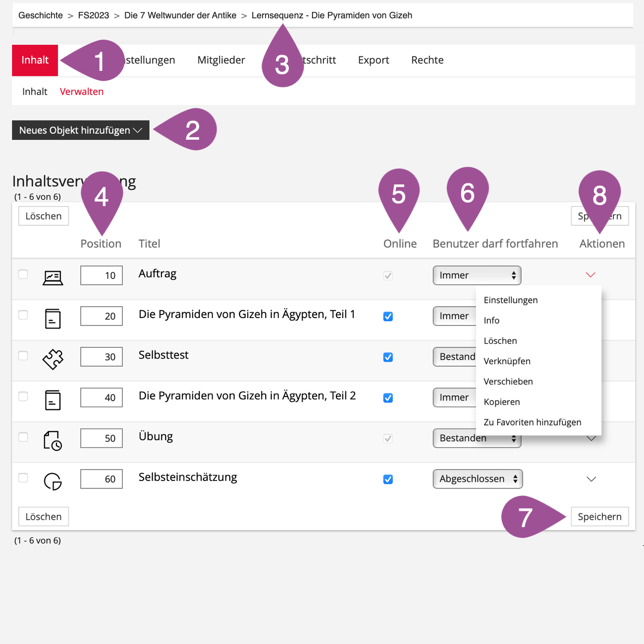Toggle Online checkbox for Selbsteinschätzung

tap(388, 480)
